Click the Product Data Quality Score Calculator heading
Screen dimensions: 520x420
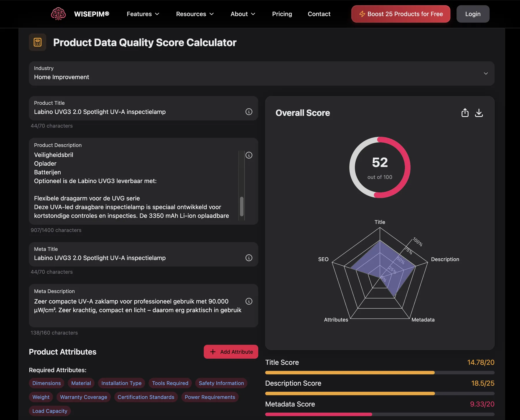[145, 42]
